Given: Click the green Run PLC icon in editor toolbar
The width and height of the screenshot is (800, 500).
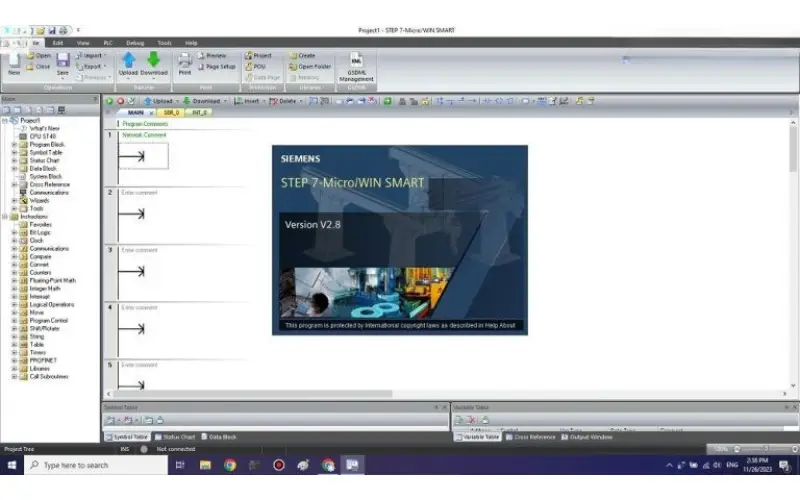Looking at the screenshot, I should click(109, 101).
